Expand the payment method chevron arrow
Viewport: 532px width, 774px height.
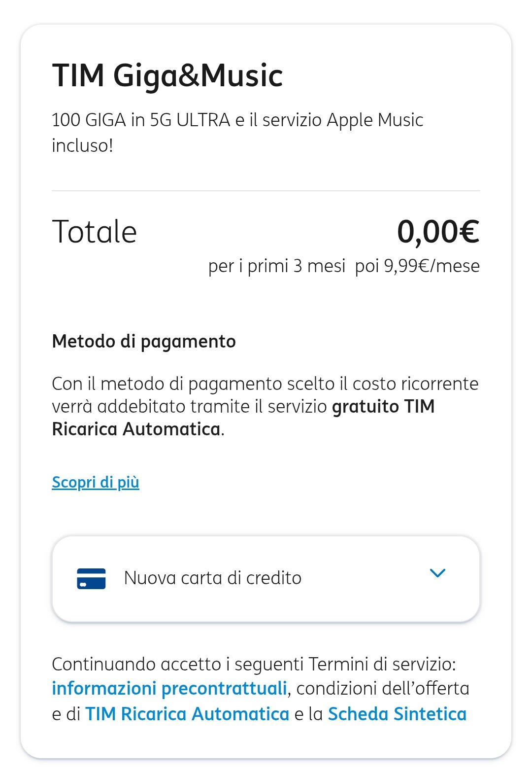tap(437, 573)
